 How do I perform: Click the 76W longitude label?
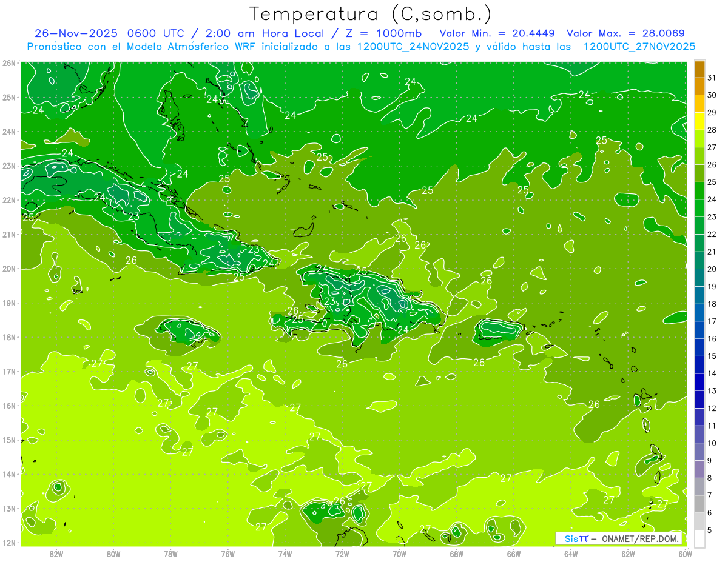228,554
